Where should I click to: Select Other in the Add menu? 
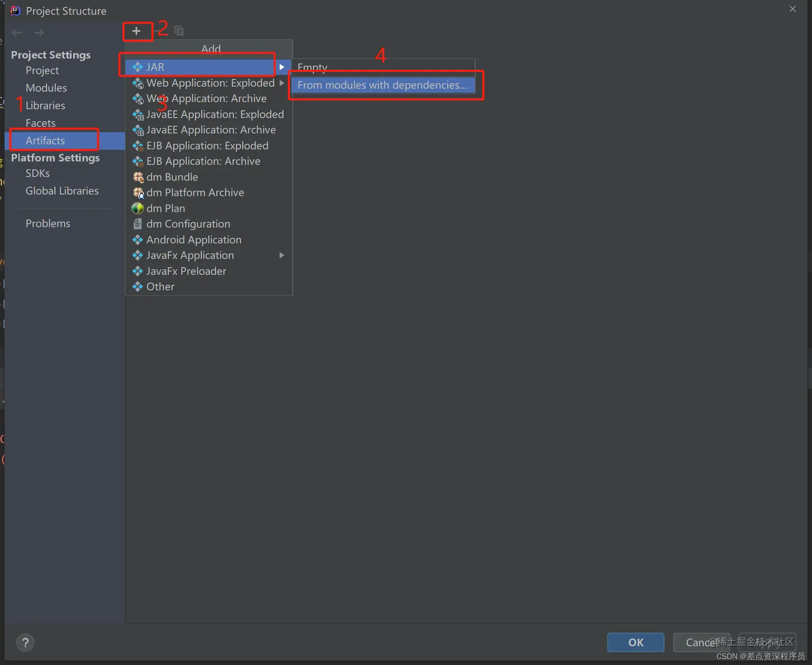(209, 287)
